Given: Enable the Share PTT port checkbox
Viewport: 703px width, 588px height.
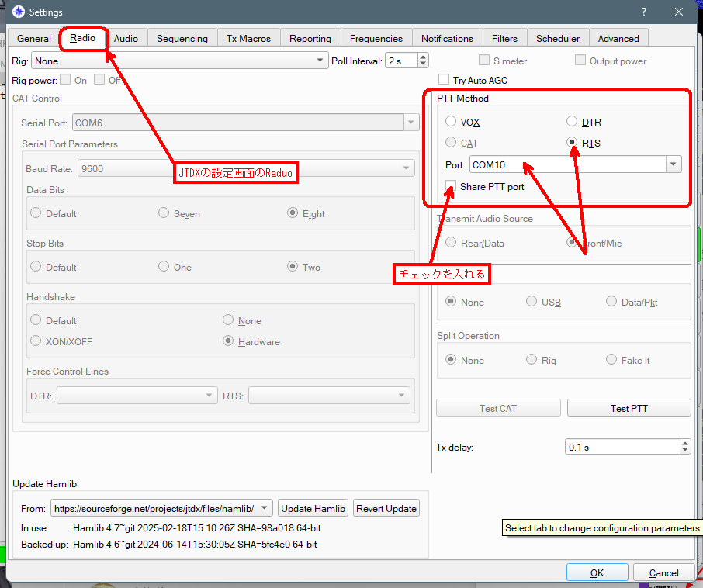Looking at the screenshot, I should tap(451, 186).
